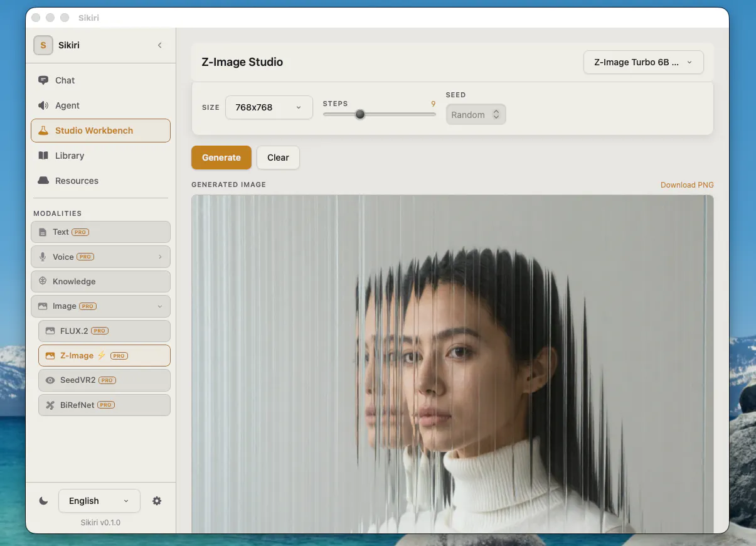Click the Chat speech bubble icon

(43, 80)
